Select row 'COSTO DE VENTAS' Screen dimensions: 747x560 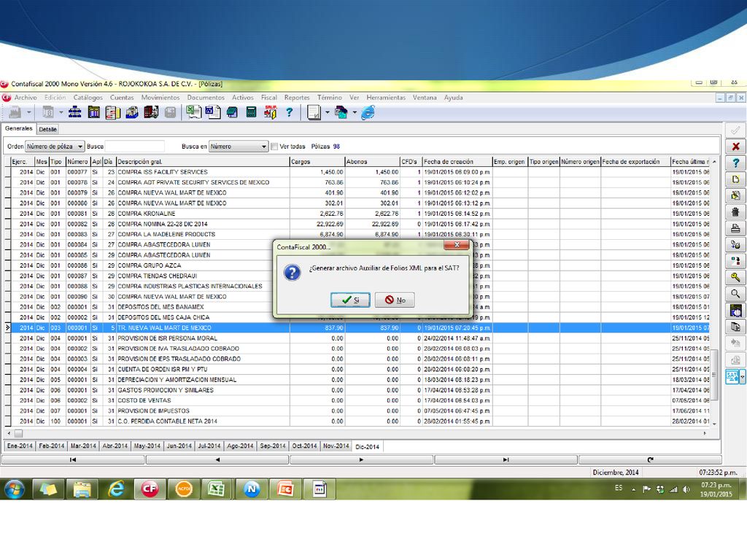point(359,400)
